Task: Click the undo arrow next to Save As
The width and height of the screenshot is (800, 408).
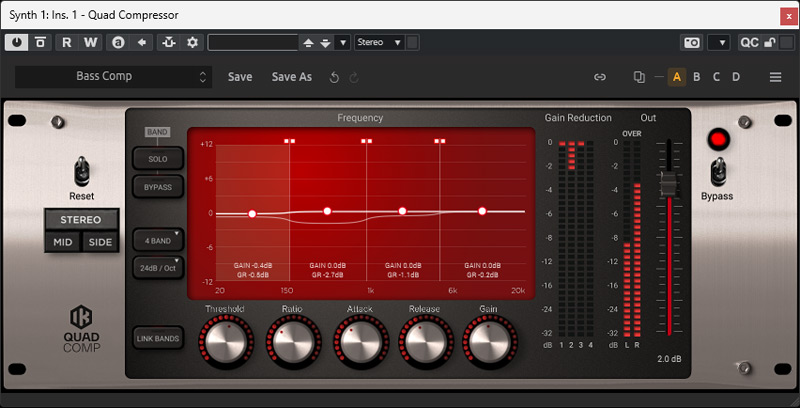Action: [334, 77]
